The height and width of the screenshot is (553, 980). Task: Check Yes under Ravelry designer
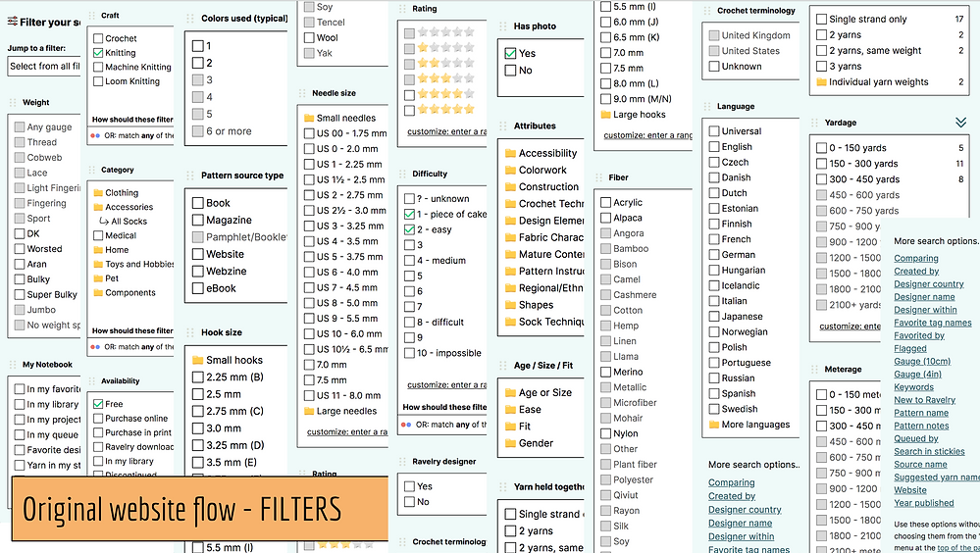click(409, 486)
